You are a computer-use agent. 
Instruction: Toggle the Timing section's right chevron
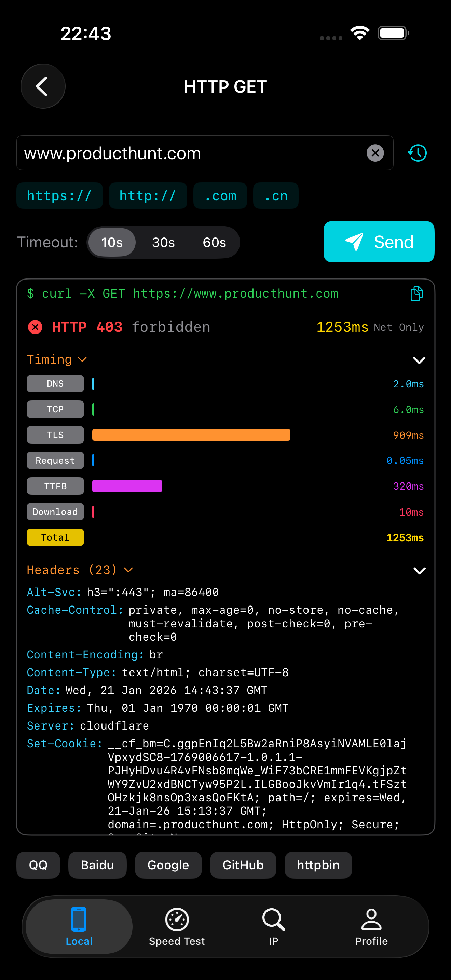point(419,360)
